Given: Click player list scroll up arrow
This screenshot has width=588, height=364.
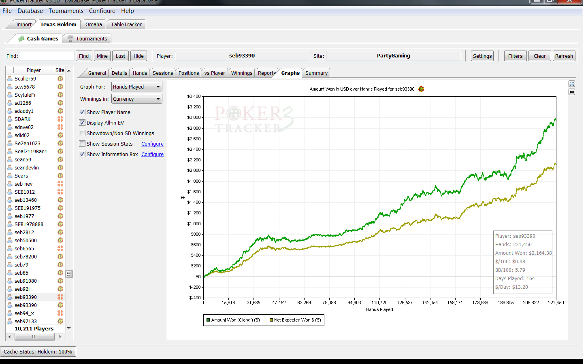Looking at the screenshot, I should (x=69, y=70).
